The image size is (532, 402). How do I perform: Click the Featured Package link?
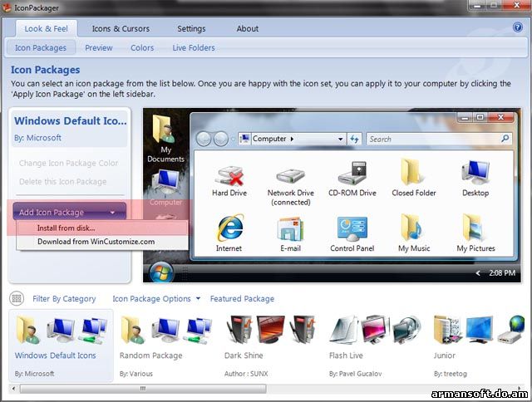tap(242, 299)
